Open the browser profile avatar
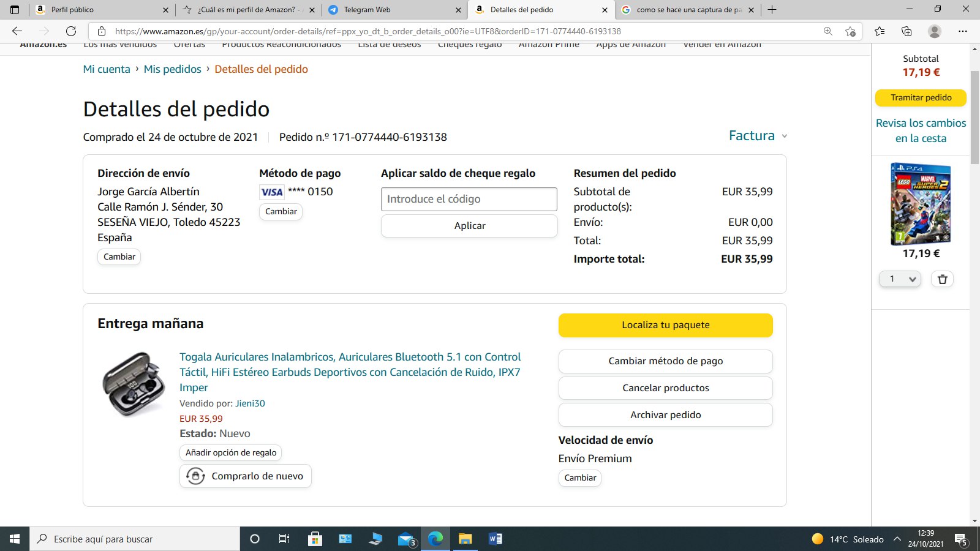 (x=935, y=31)
